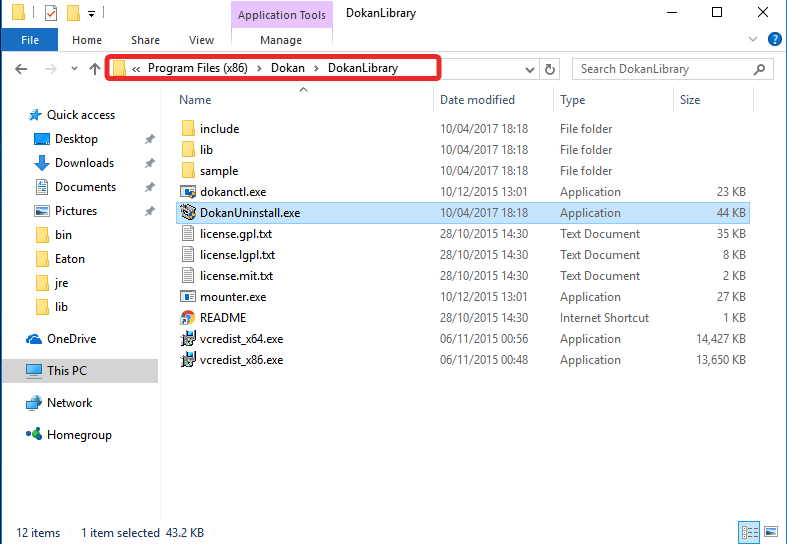Click the Properties quick access toolbar icon
Viewport: 787px width, 544px height.
(x=51, y=13)
